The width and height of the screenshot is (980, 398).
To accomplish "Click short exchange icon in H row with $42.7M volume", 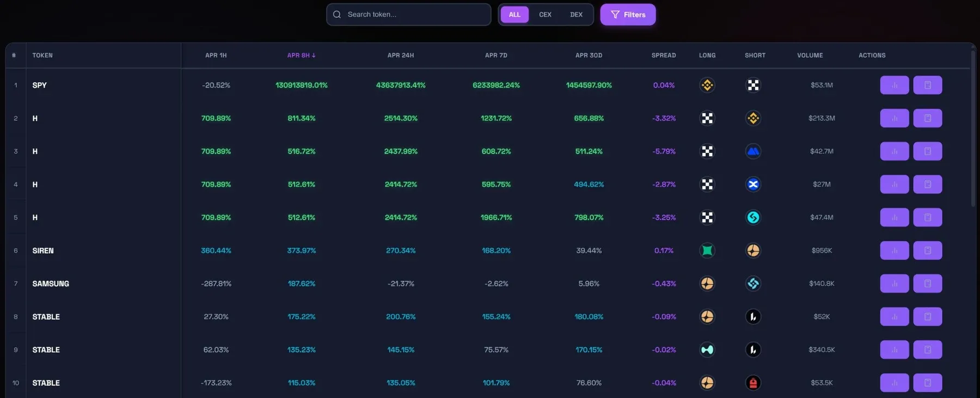I will tap(753, 151).
